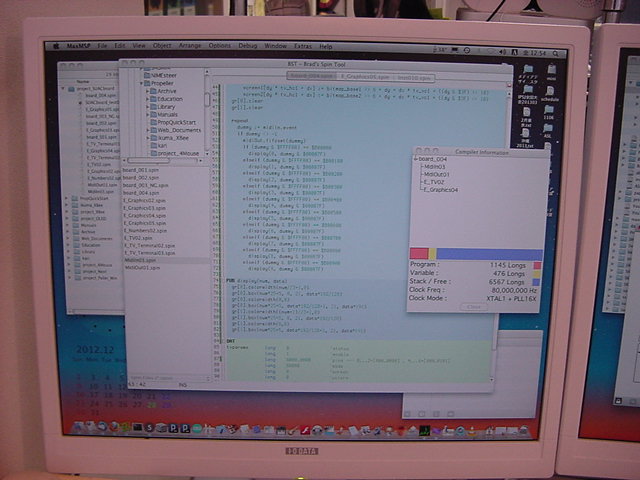Image resolution: width=640 pixels, height=480 pixels.
Task: Open the File menu
Action: pos(102,46)
